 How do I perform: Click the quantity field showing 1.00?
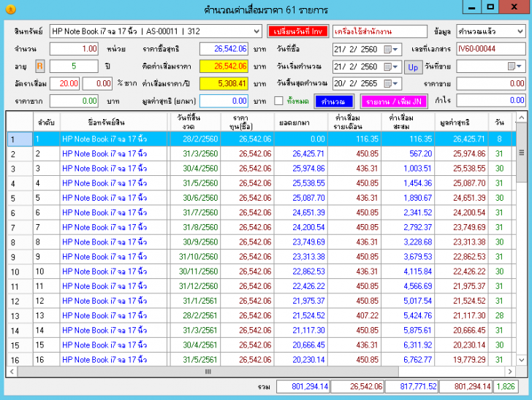(74, 49)
